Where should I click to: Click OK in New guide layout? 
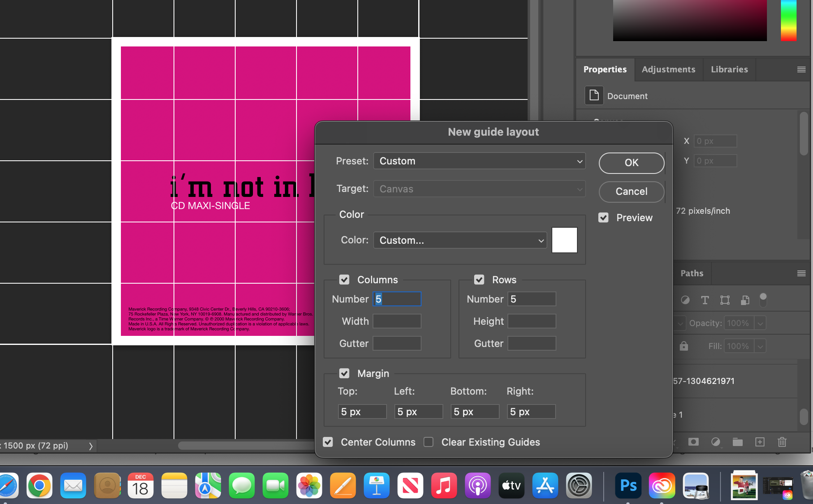[632, 163]
